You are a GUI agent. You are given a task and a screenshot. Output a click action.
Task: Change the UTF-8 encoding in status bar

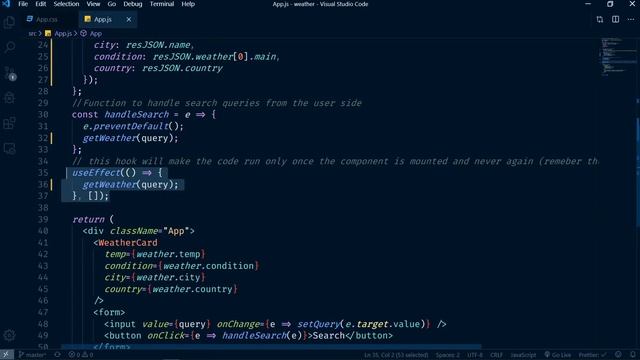(475, 355)
